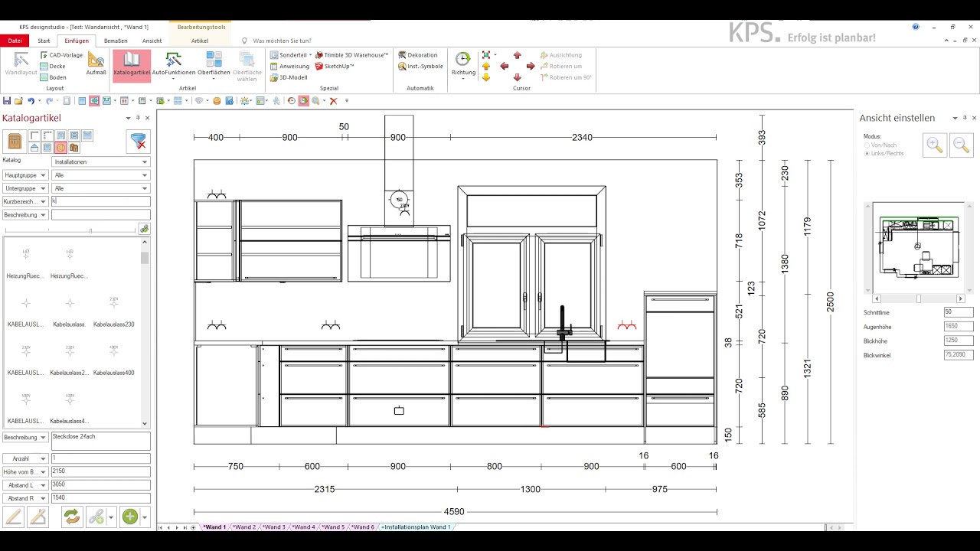
Task: Switch to the Start ribbon tab
Action: pyautogui.click(x=44, y=41)
